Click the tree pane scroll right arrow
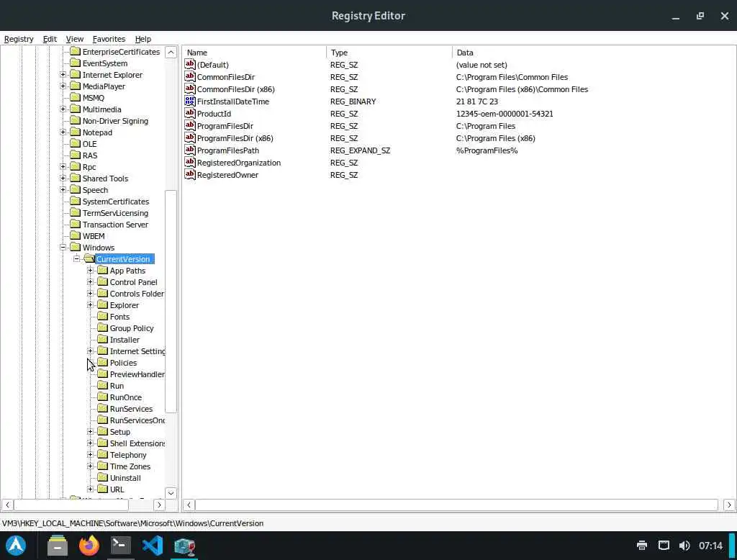Image resolution: width=737 pixels, height=560 pixels. pyautogui.click(x=159, y=505)
